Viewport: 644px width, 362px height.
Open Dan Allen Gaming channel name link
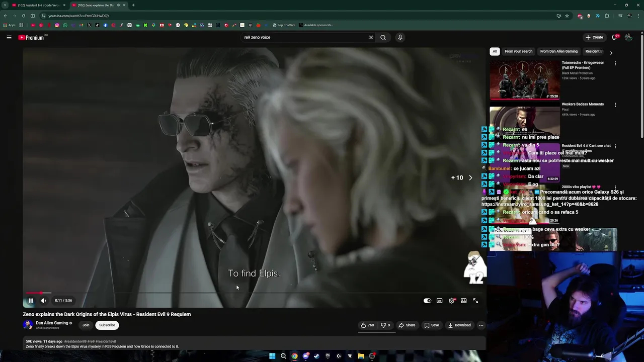[x=52, y=323]
